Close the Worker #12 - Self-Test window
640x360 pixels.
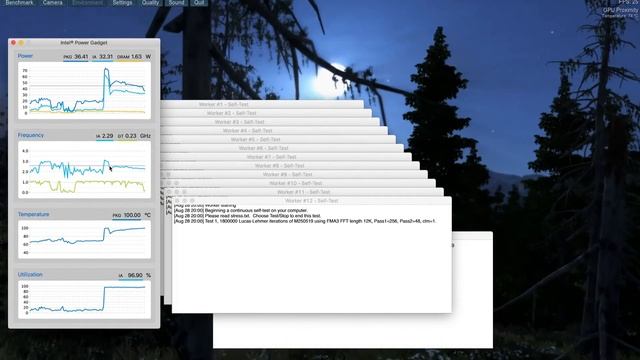tap(177, 201)
